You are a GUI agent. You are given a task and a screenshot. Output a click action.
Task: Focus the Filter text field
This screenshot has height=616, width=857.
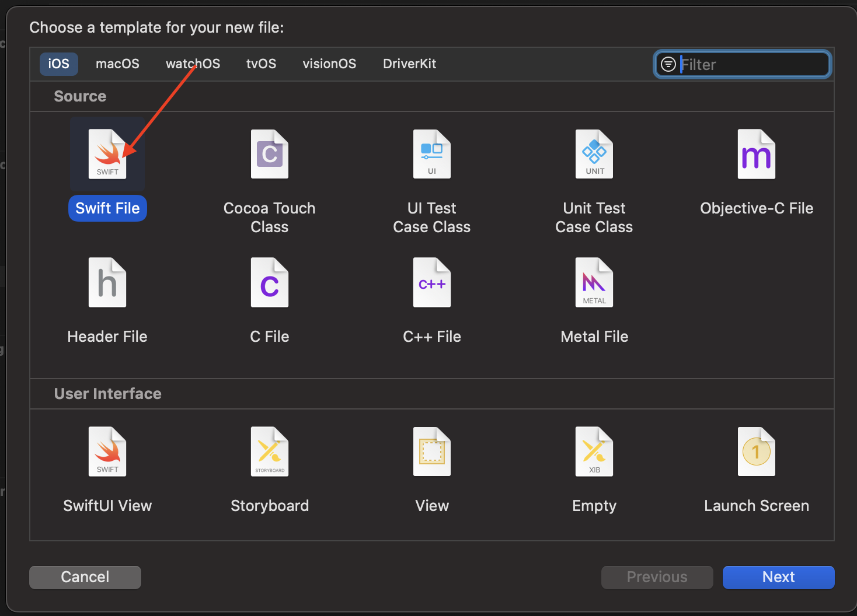pyautogui.click(x=743, y=64)
